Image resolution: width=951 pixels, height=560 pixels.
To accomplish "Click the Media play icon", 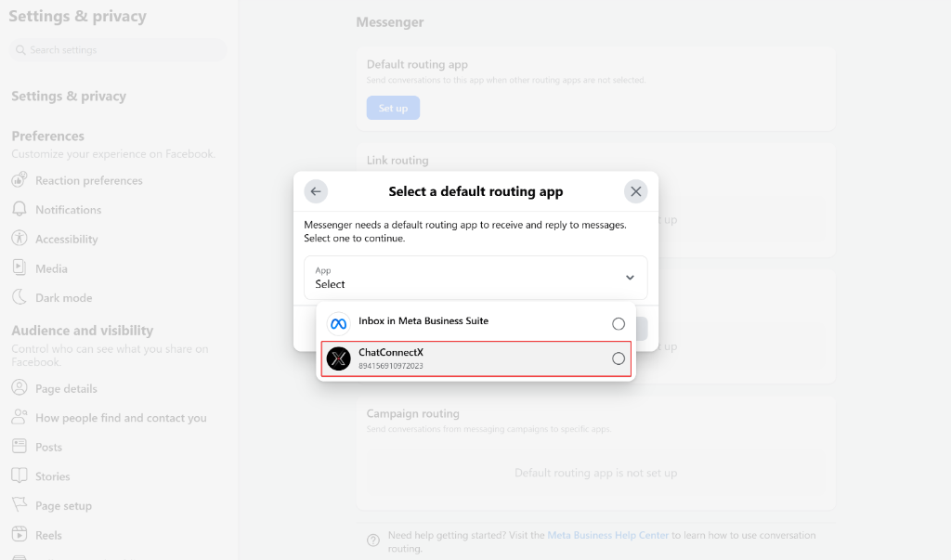I will (x=20, y=267).
